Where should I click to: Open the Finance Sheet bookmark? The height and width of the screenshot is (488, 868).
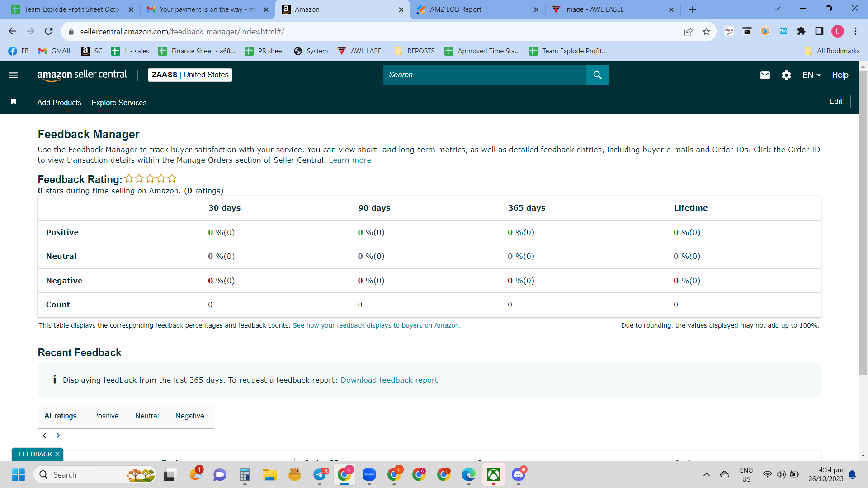click(197, 51)
